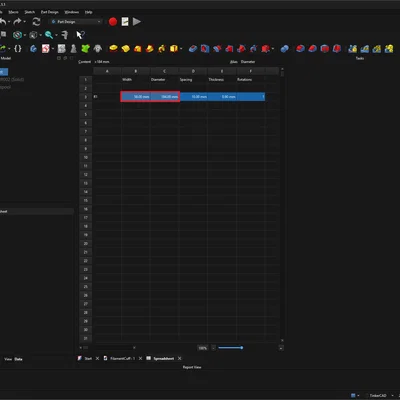Click the zoom magnifier view icon
Image resolution: width=400 pixels, height=400 pixels.
(x=49, y=35)
